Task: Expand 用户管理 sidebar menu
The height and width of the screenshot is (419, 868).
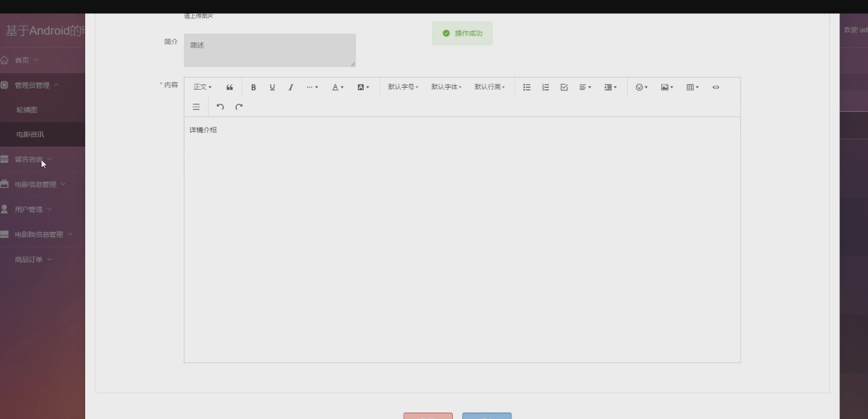Action: (42, 209)
